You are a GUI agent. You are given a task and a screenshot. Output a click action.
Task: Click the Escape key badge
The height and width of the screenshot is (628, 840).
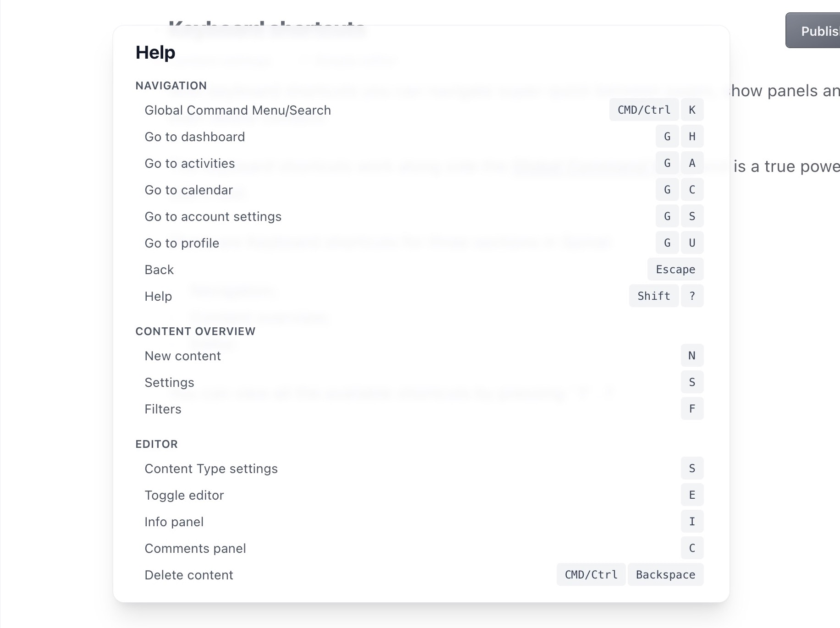coord(675,270)
